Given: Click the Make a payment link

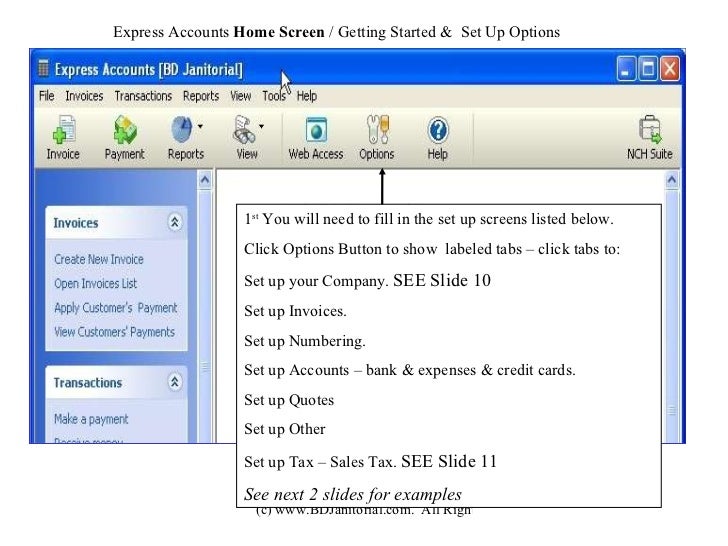Looking at the screenshot, I should (x=91, y=419).
